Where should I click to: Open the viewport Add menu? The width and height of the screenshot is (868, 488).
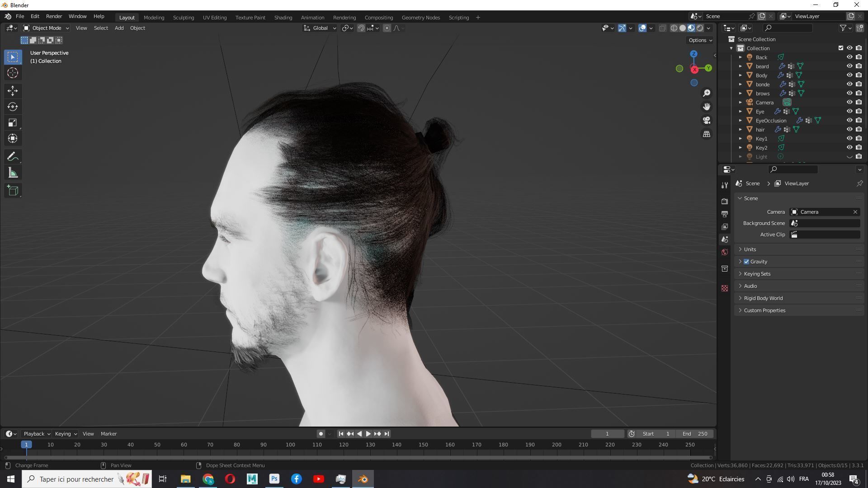pyautogui.click(x=119, y=28)
